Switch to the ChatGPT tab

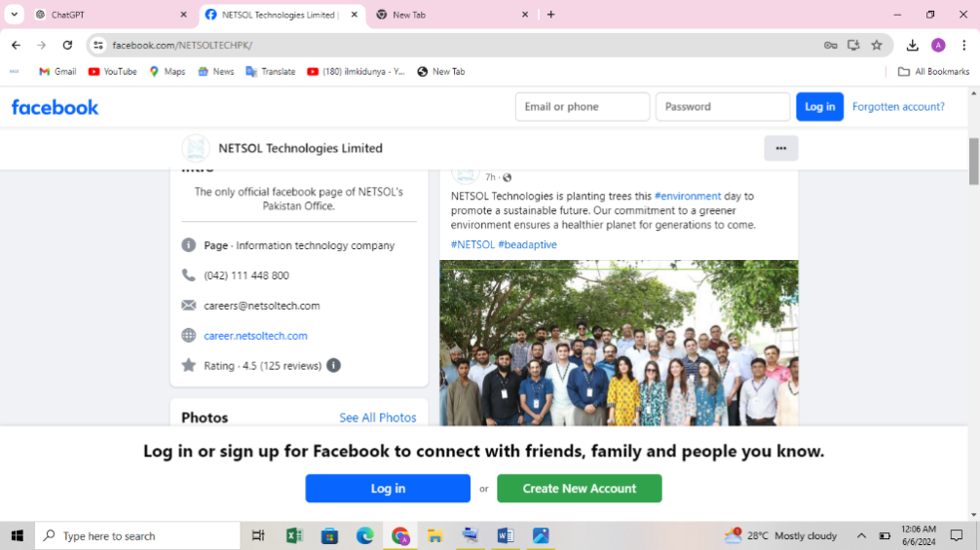pos(109,15)
